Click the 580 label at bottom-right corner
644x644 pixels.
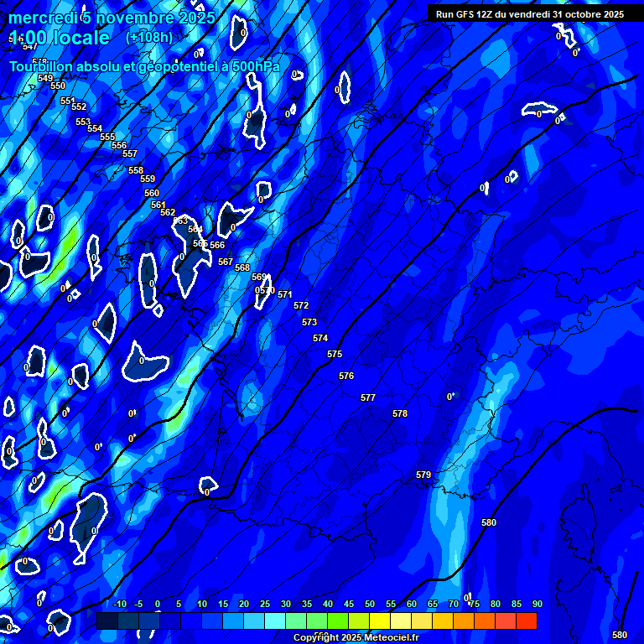click(x=620, y=635)
